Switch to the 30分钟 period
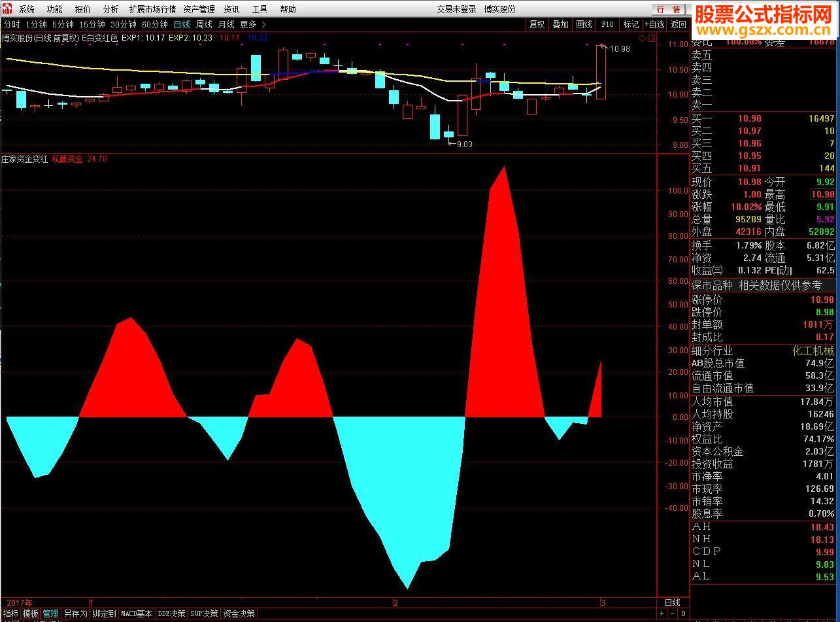The image size is (840, 622). [x=124, y=24]
